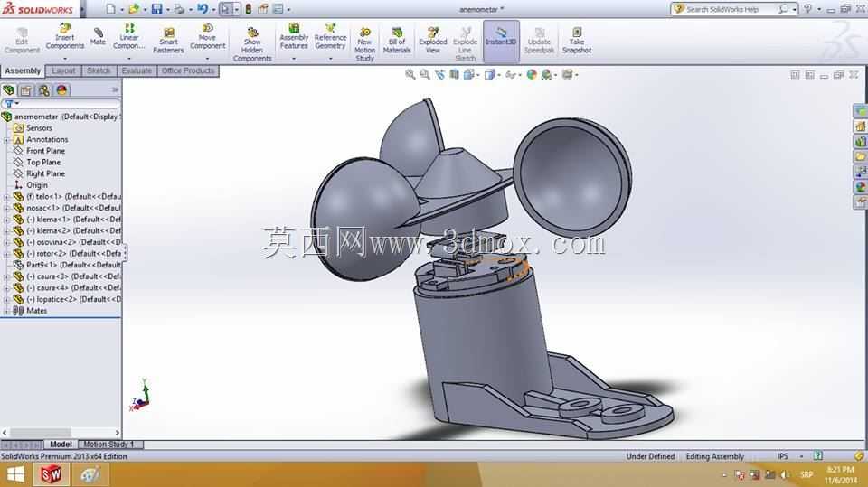Click the Zoom to Area icon
The height and width of the screenshot is (487, 868).
425,74
